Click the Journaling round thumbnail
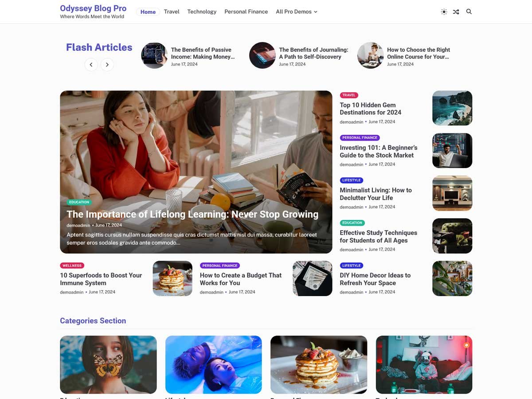The height and width of the screenshot is (399, 532). point(262,55)
